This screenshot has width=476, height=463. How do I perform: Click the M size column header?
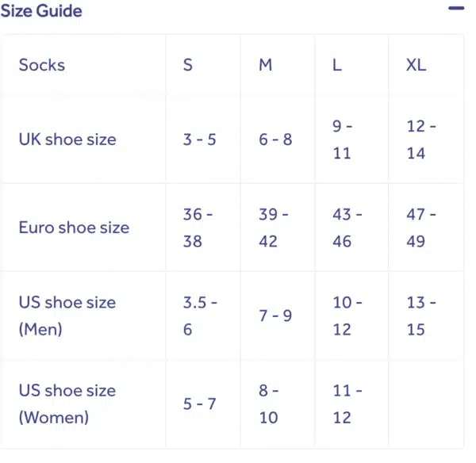266,65
